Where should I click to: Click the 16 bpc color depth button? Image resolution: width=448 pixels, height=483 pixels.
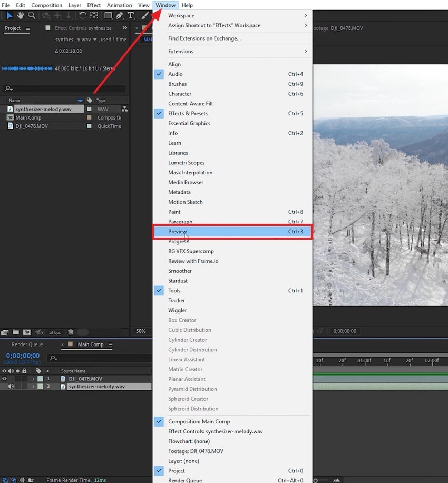click(x=55, y=332)
